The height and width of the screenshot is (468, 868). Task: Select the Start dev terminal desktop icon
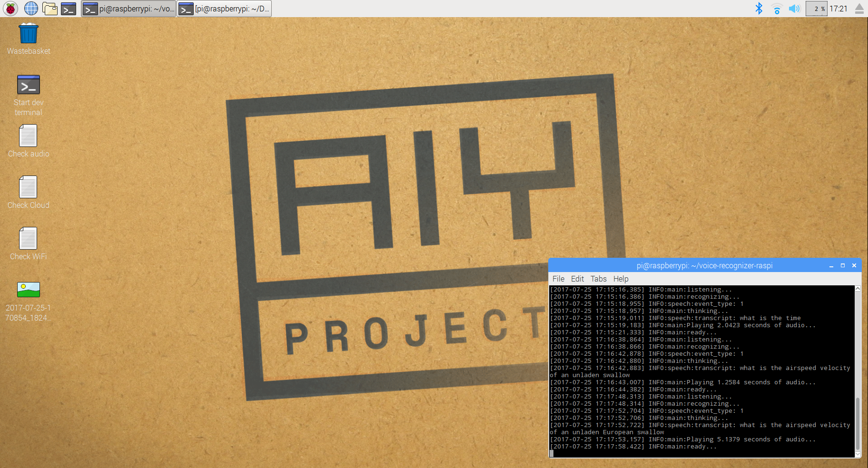click(x=29, y=85)
